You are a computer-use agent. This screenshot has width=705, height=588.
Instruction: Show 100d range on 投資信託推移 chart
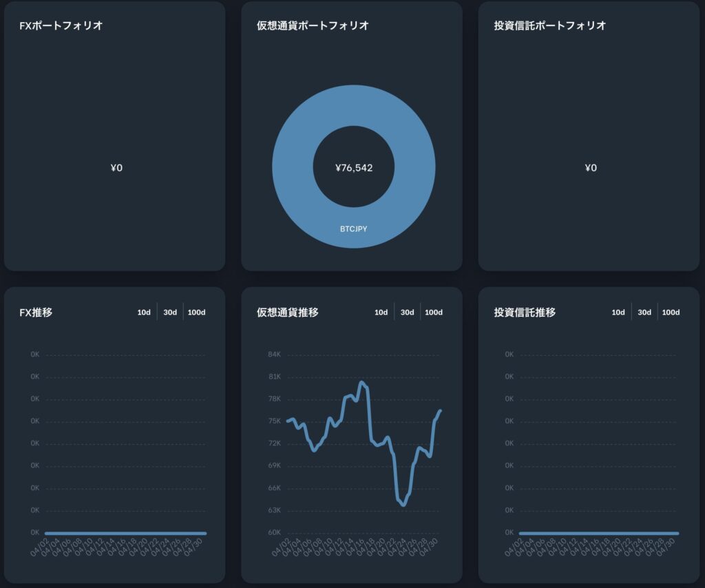tap(671, 313)
